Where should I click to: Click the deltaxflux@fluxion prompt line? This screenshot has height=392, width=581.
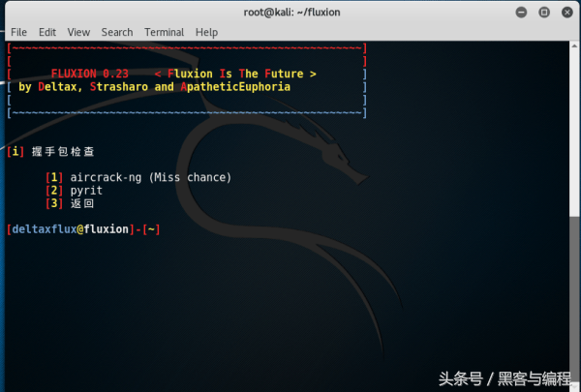pyautogui.click(x=83, y=229)
